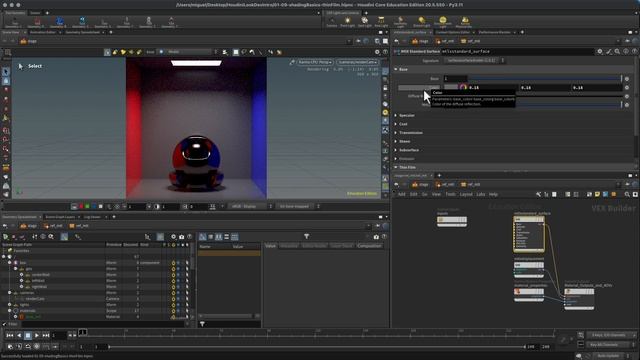Click the gear icon in scene graph toolbar
Viewport: 640px width, 360px height.
tap(173, 237)
